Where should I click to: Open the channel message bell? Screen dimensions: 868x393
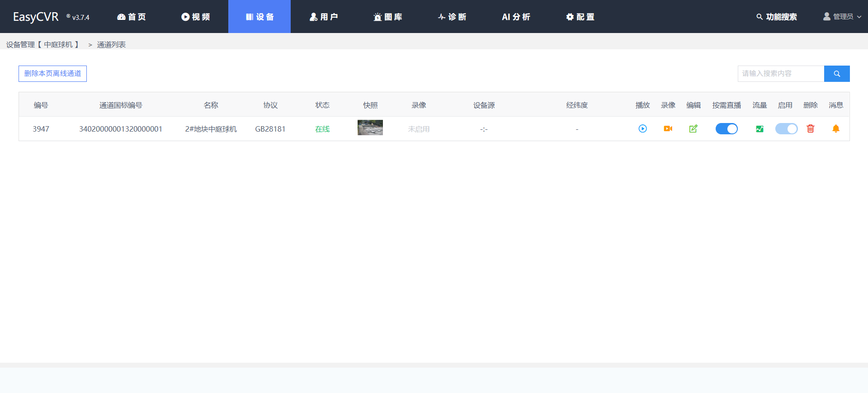tap(836, 129)
